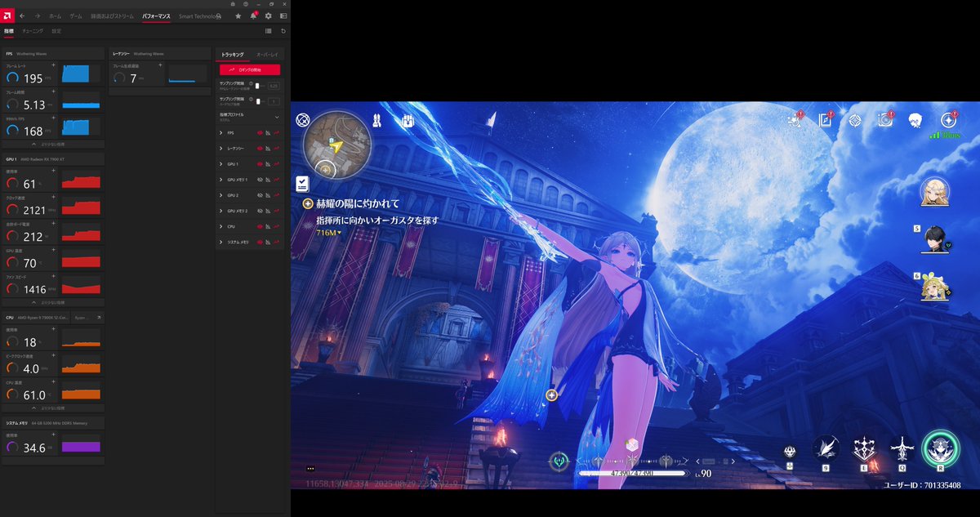980x517 pixels.
Task: Expand the latency row in the tracking list
Action: [x=220, y=148]
